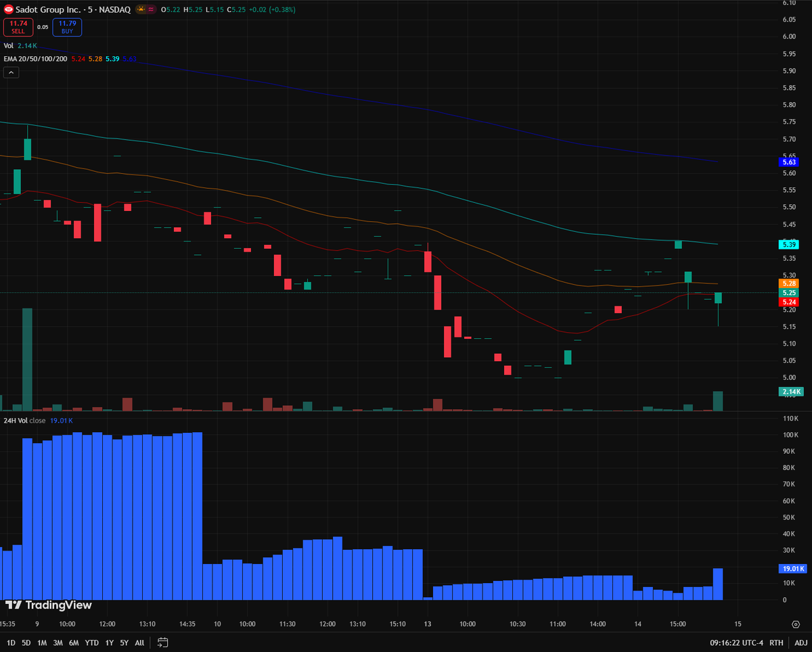Click the blue 5.63 price axis label
812x652 pixels.
[789, 162]
